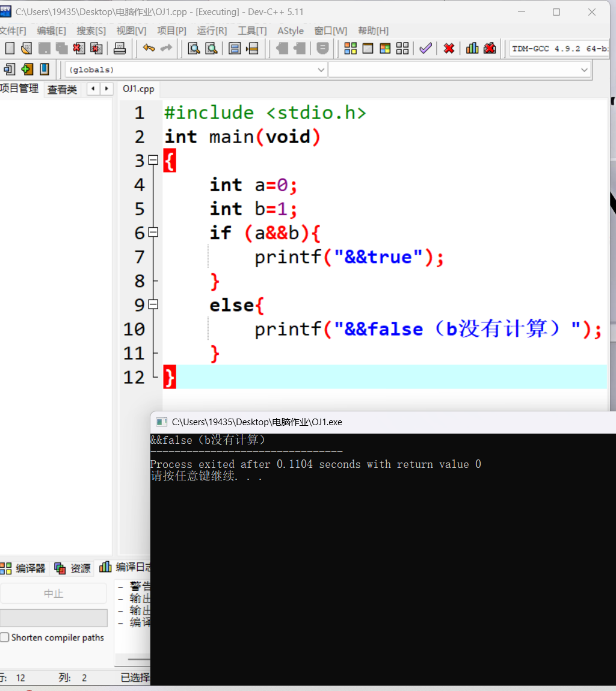Open the 帮助[H] menu

pyautogui.click(x=374, y=31)
